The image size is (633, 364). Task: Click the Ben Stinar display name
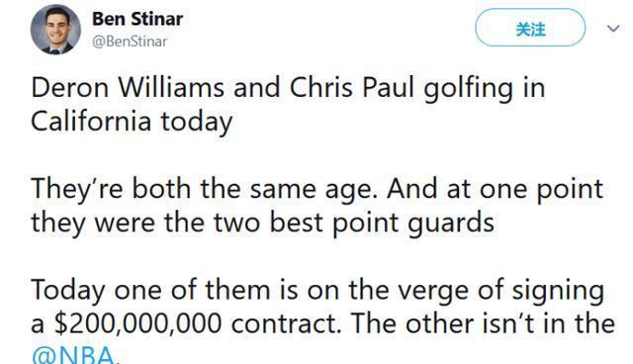click(x=137, y=19)
